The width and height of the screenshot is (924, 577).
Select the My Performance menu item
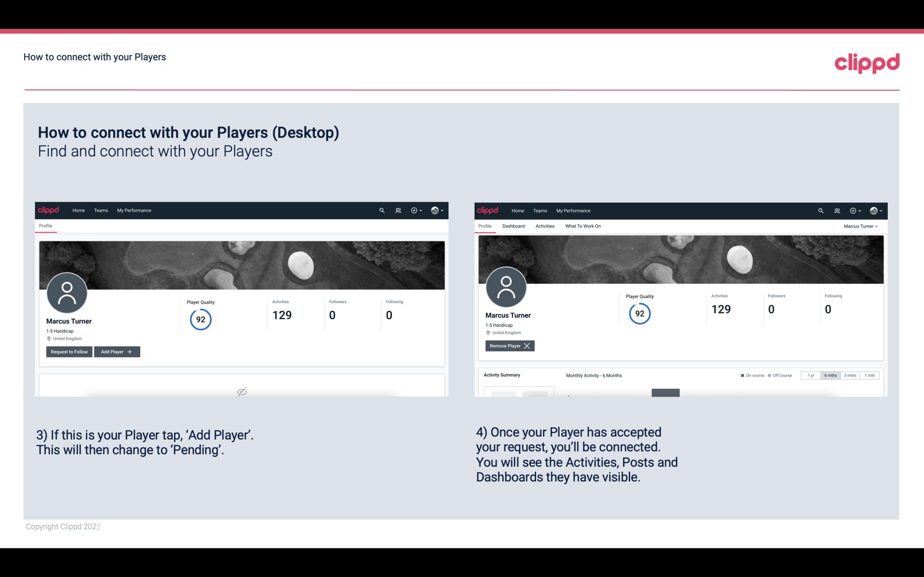click(x=134, y=210)
